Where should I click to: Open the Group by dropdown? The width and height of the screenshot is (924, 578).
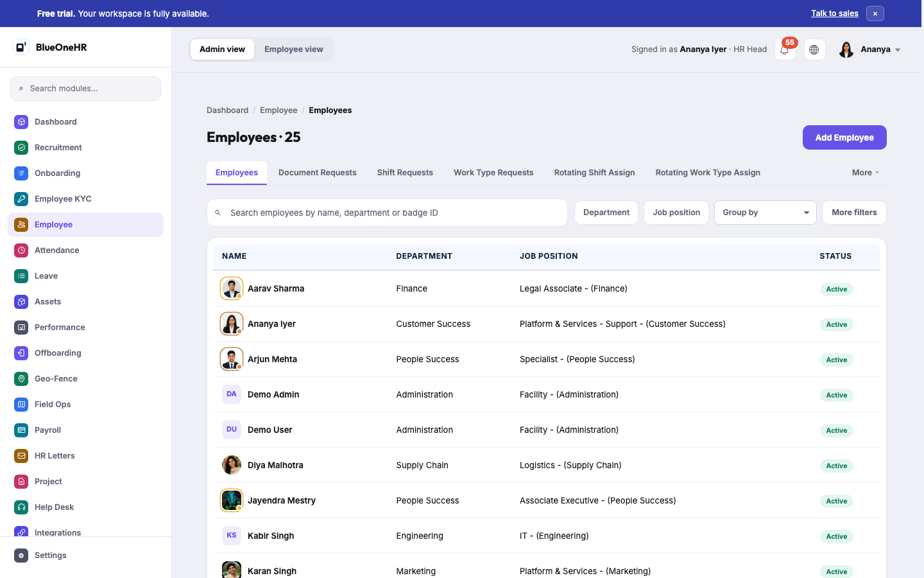(x=765, y=213)
